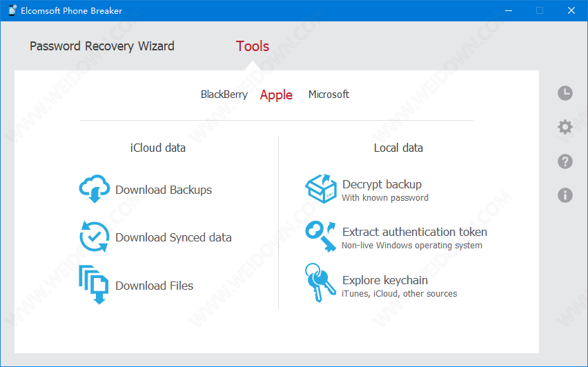Switch to the BlackBerry section
Viewport: 588px width, 367px height.
(x=224, y=95)
